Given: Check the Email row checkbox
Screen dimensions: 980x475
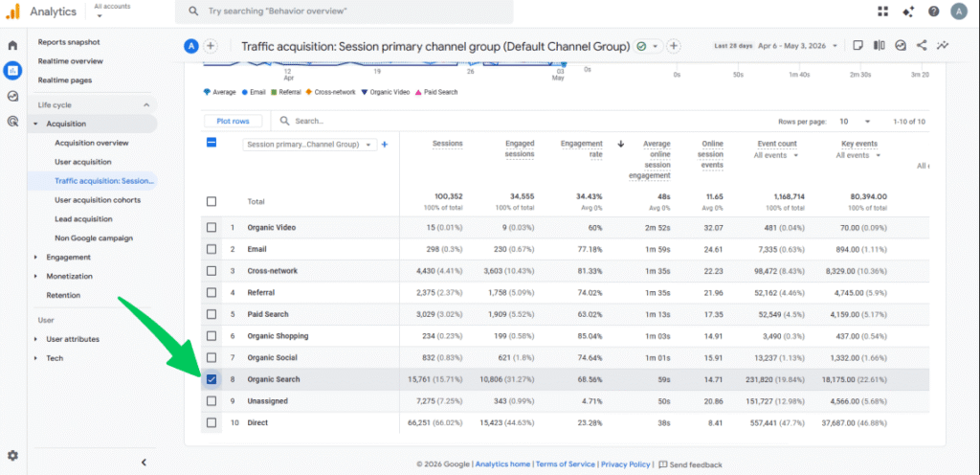Looking at the screenshot, I should click(212, 249).
